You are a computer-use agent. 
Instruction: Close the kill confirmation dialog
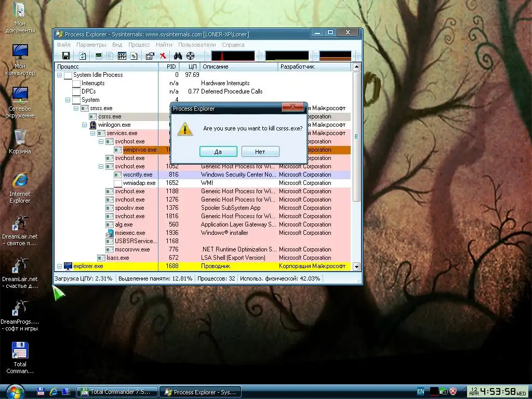tap(292, 107)
